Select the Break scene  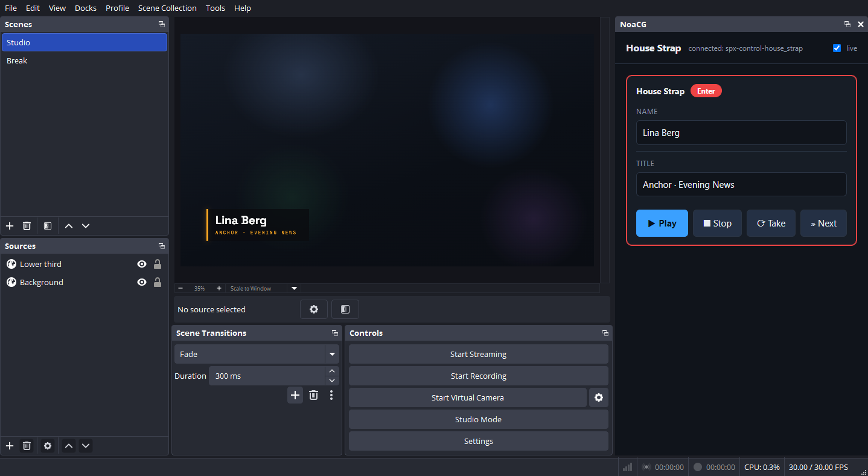(85, 60)
